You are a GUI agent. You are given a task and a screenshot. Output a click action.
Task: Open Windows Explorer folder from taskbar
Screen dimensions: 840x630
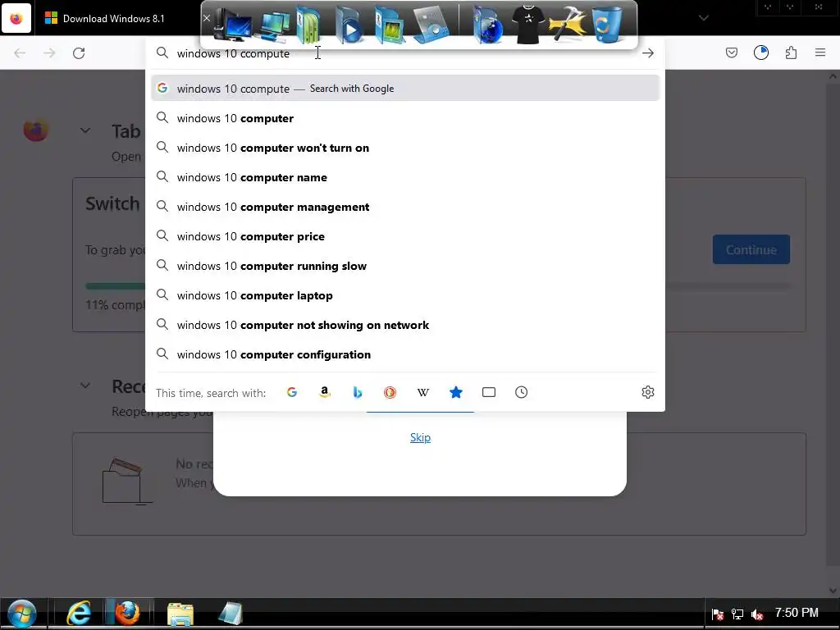[180, 614]
